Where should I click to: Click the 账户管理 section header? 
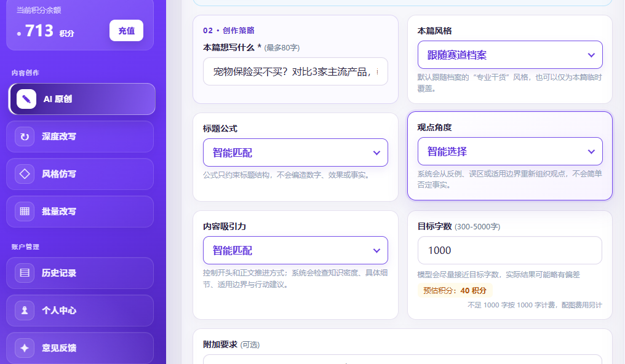(25, 247)
